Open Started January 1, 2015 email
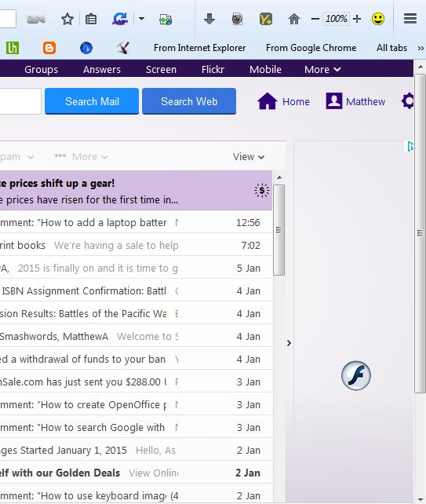Screen dimensions: 426x504 [136, 451]
